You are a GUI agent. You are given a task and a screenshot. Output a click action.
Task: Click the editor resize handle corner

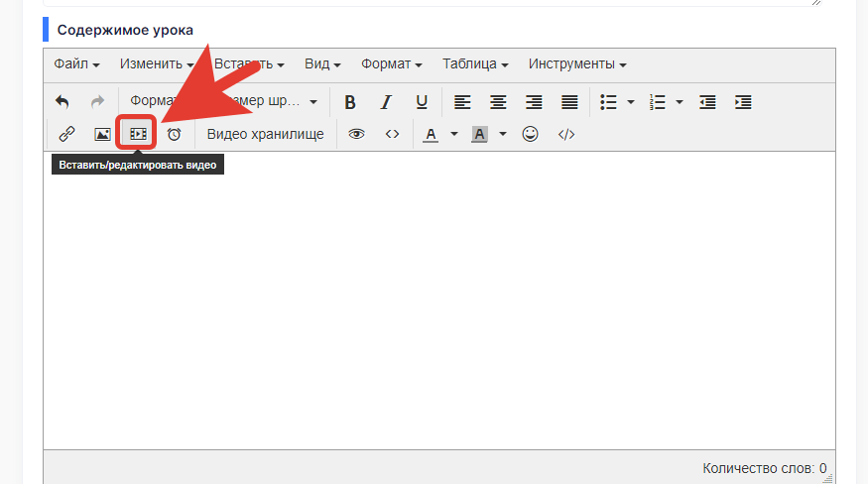coord(828,479)
